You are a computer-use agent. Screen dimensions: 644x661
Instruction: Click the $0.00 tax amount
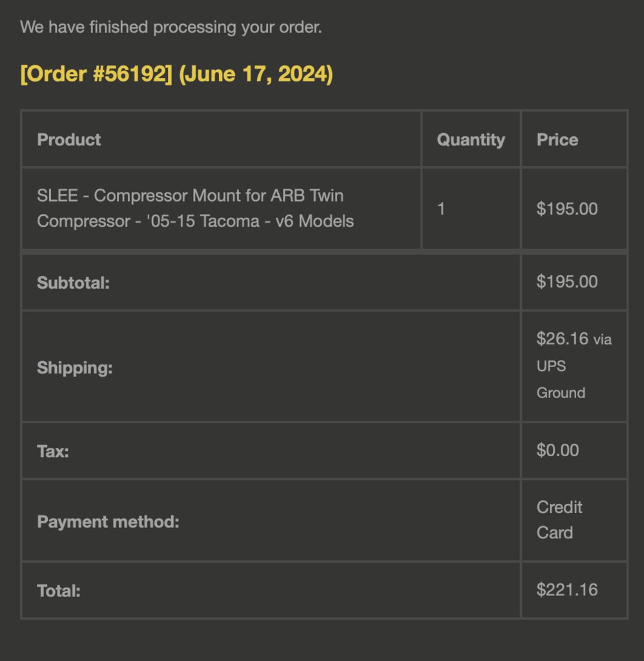point(557,450)
